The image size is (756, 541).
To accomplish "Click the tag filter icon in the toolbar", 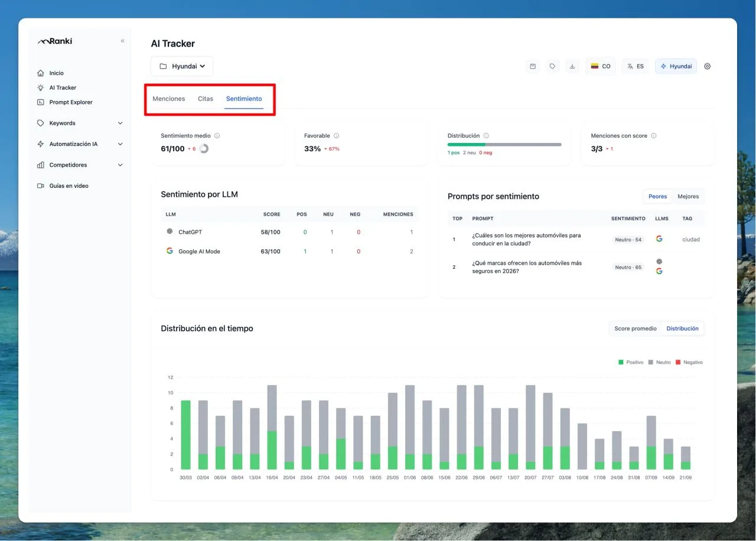I will (x=552, y=66).
